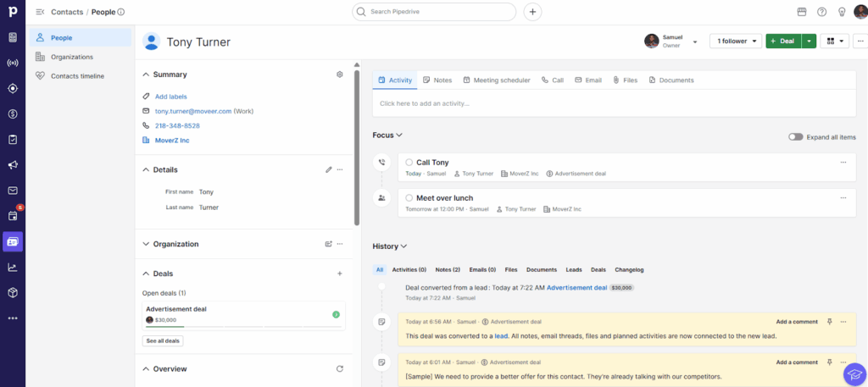Refresh the Overview section
Screen dimensions: 868x387
[x=340, y=369]
